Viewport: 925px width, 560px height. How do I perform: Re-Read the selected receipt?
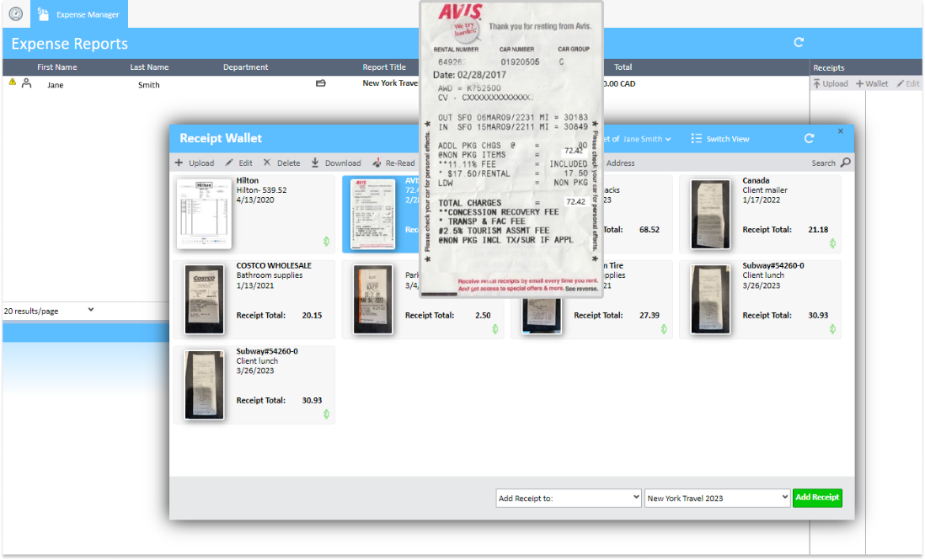(x=391, y=163)
